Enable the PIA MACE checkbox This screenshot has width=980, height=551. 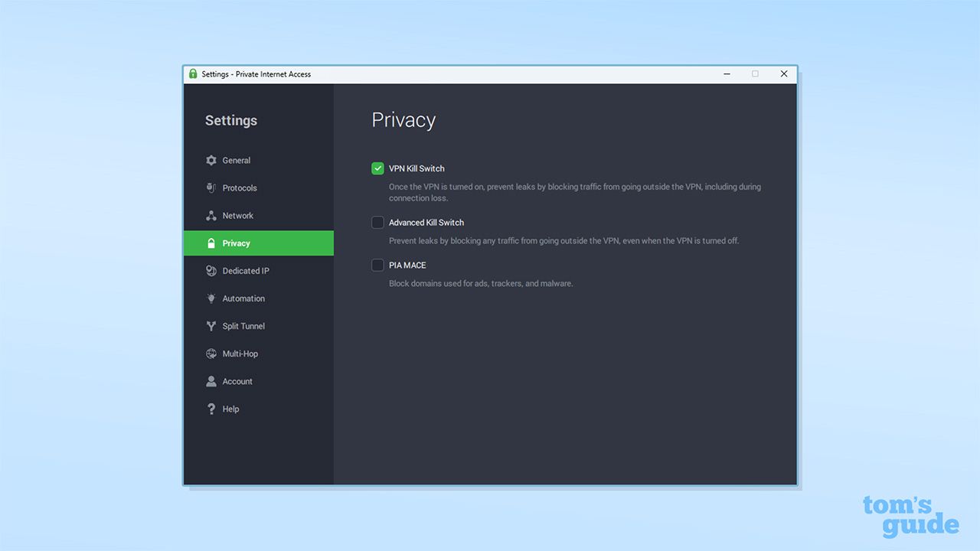[377, 266]
